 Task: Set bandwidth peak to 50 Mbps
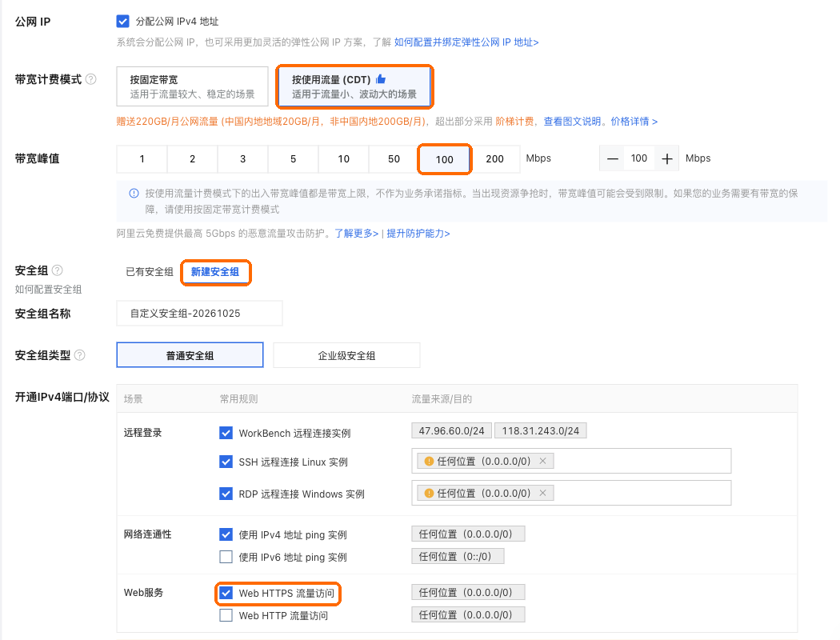coord(394,159)
